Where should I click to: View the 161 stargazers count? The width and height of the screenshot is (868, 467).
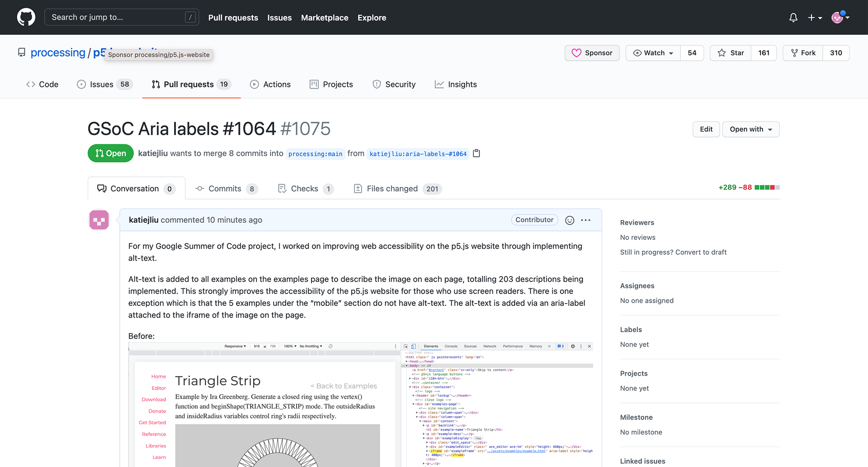tap(764, 53)
